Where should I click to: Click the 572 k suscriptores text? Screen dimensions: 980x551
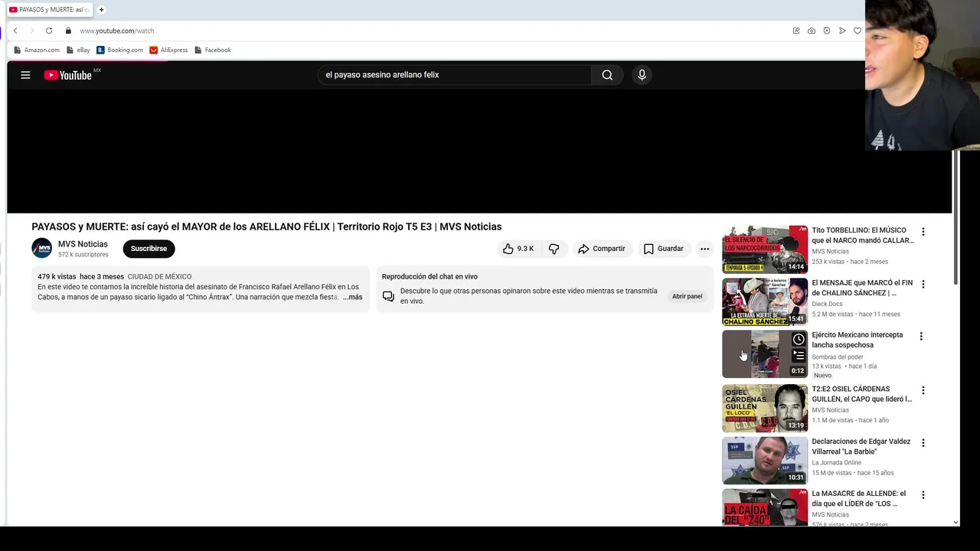[x=83, y=255]
